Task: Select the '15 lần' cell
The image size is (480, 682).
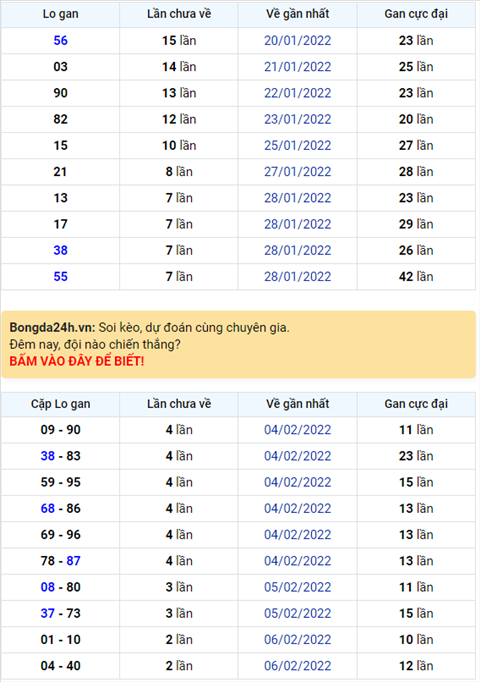Action: [179, 40]
